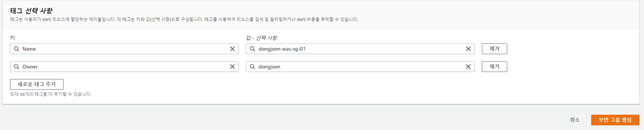This screenshot has width=644, height=130.
Task: Create security group via 보안 그룹 생성
Action: 615,120
